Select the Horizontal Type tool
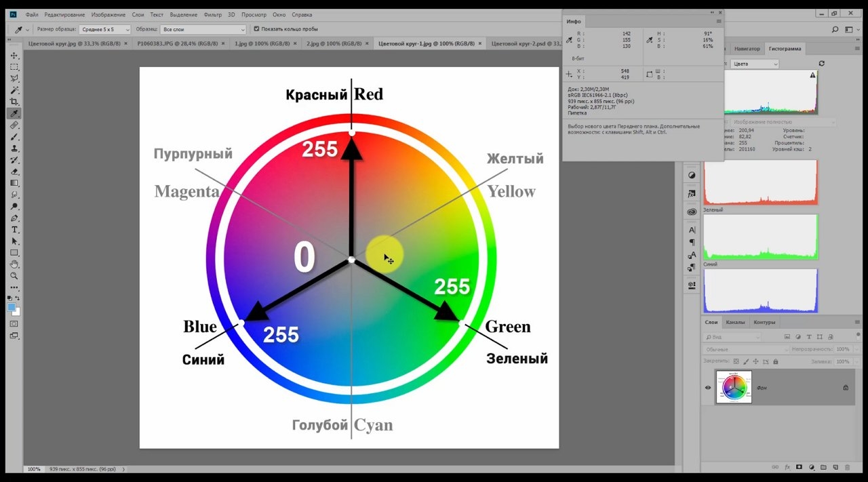The image size is (868, 482). (x=14, y=230)
